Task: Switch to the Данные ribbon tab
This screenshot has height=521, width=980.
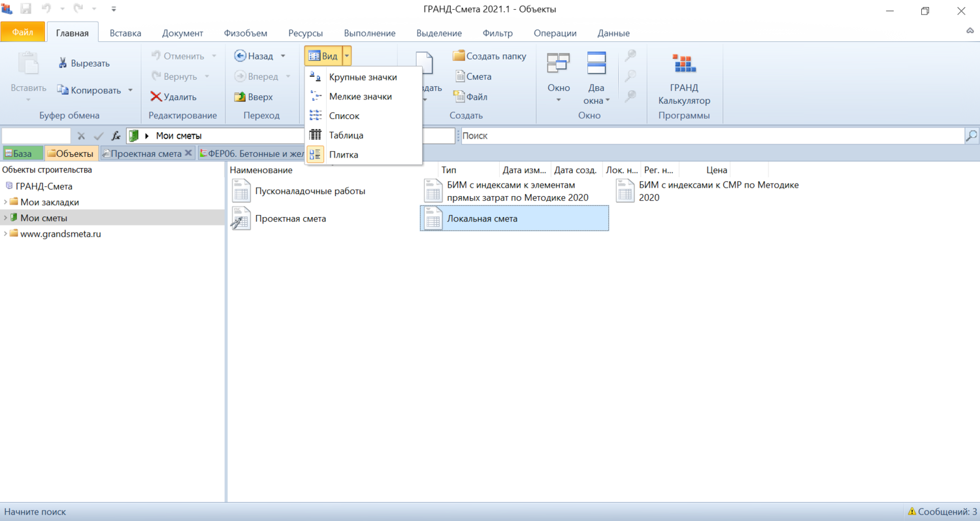Action: click(613, 33)
